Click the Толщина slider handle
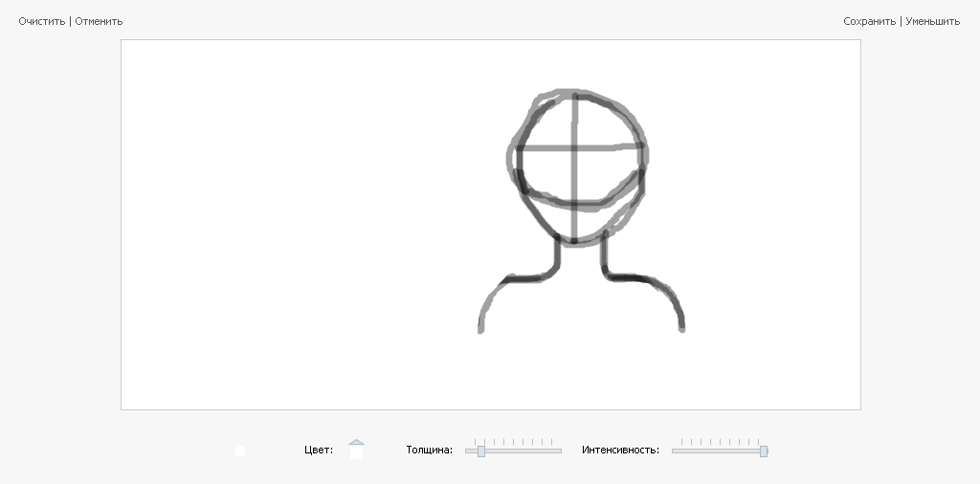This screenshot has height=484, width=980. [x=481, y=451]
